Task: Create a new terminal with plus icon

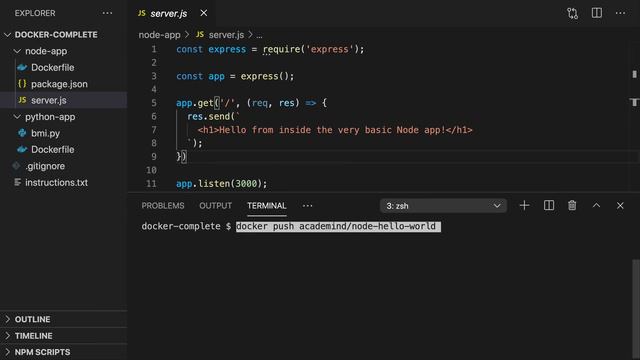Action: click(524, 205)
